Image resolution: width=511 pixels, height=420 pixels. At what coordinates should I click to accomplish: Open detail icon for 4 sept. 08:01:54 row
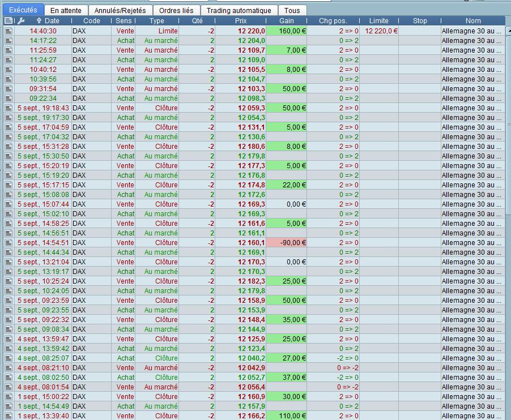(9, 387)
